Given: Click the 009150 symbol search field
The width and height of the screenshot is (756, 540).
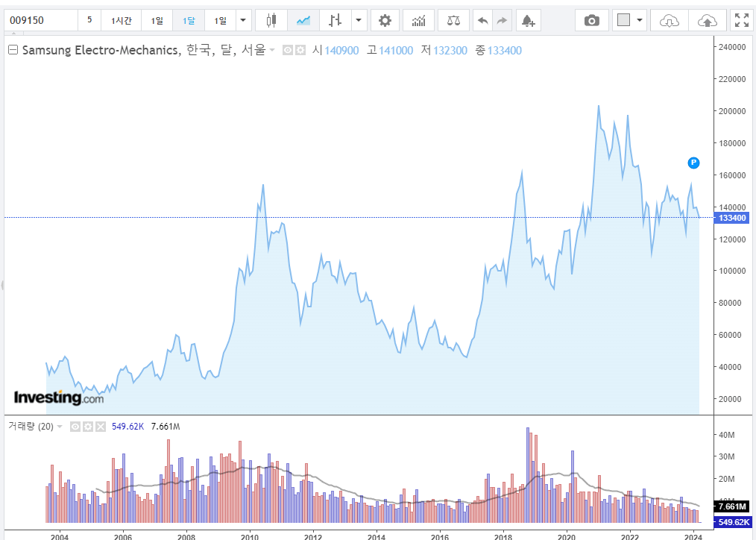Looking at the screenshot, I should coord(41,20).
